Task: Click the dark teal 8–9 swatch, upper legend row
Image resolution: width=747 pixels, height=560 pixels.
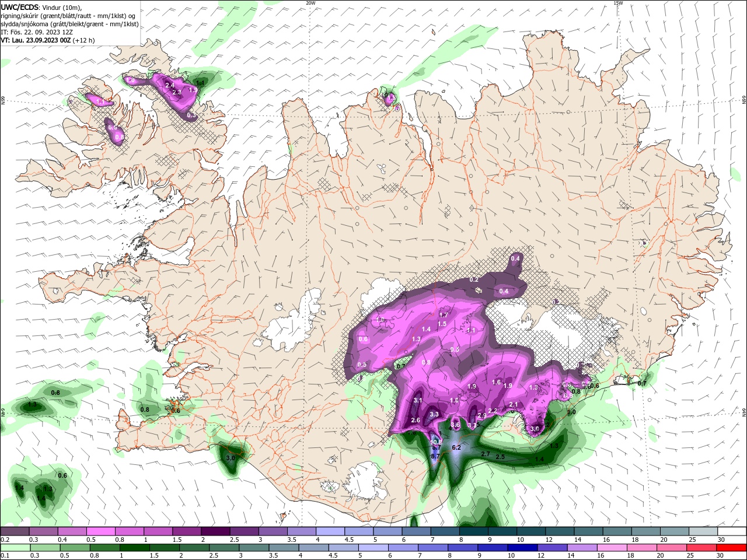Action: click(473, 531)
